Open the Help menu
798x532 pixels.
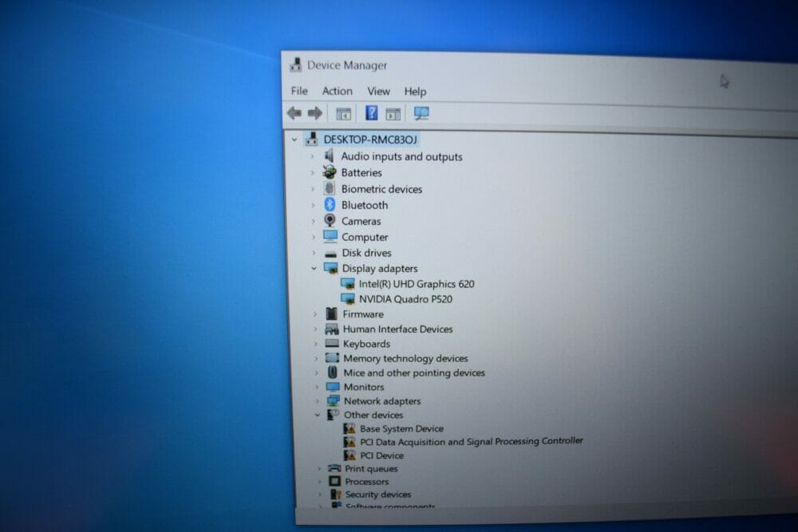coord(415,92)
